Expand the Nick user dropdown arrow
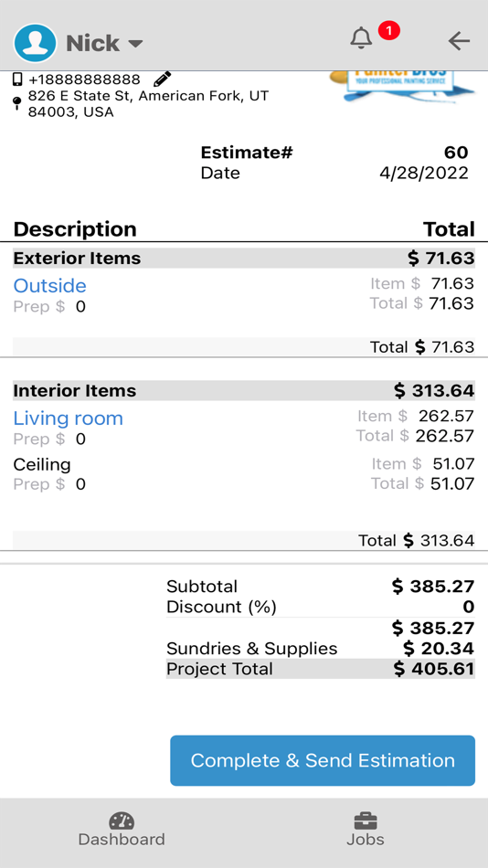The height and width of the screenshot is (868, 488). click(x=135, y=44)
